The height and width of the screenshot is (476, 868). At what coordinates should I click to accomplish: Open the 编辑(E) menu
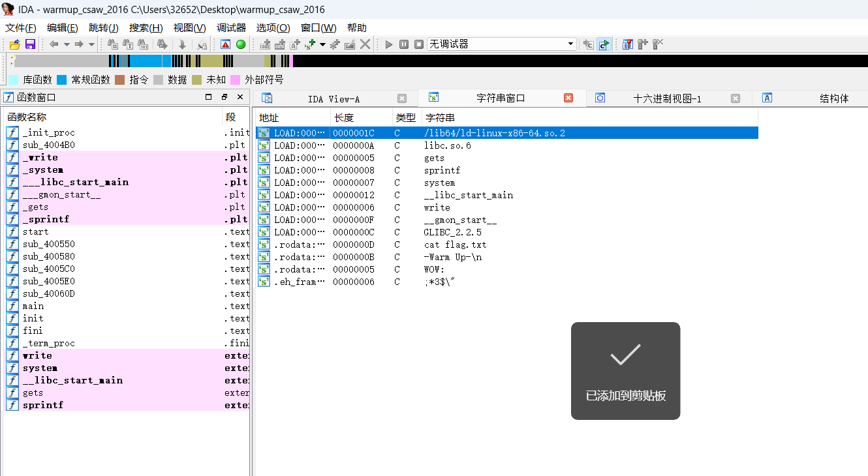[63, 27]
